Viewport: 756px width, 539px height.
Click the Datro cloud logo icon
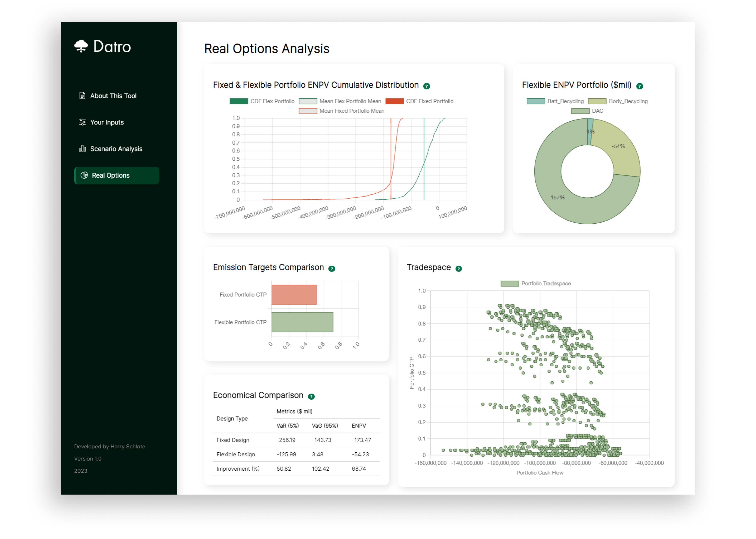(x=81, y=46)
